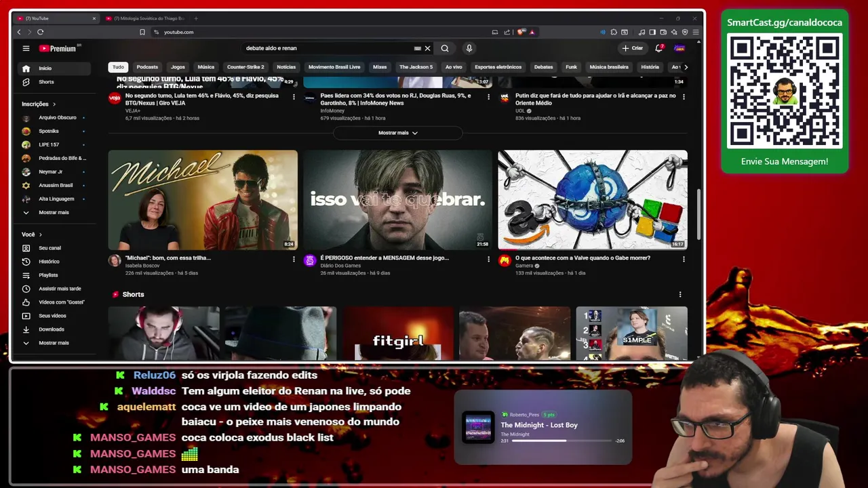Open the Neymar Jr subscription
This screenshot has height=488, width=868.
(x=56, y=171)
